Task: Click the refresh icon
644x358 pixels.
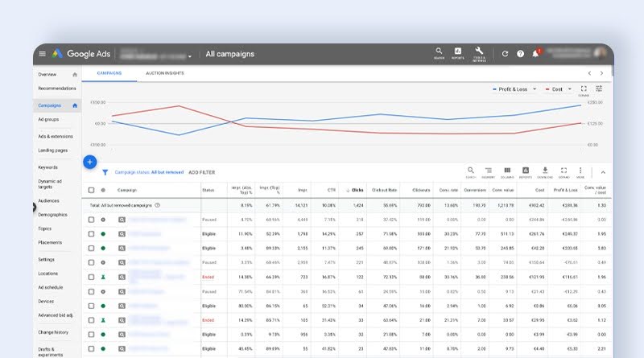Action: click(x=505, y=54)
